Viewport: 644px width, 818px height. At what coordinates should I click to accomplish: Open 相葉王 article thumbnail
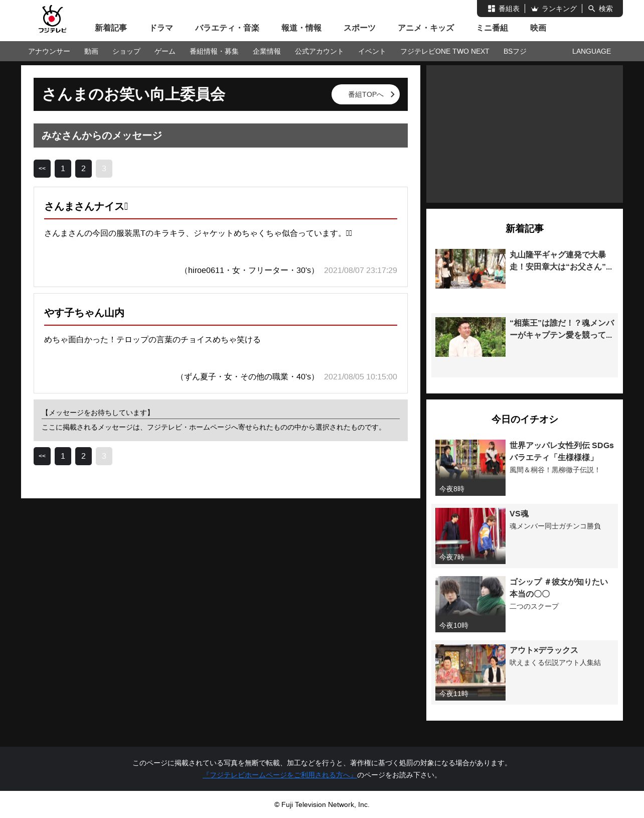[470, 337]
